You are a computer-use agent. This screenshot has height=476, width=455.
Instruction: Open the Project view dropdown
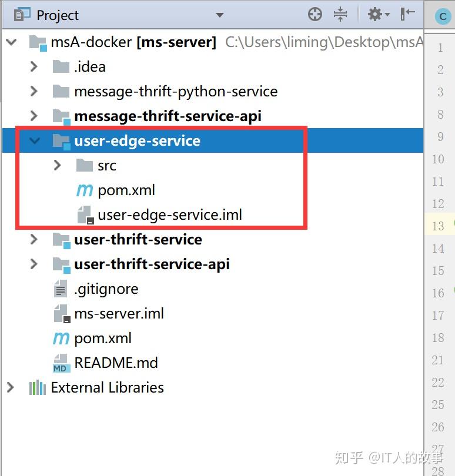coord(220,15)
